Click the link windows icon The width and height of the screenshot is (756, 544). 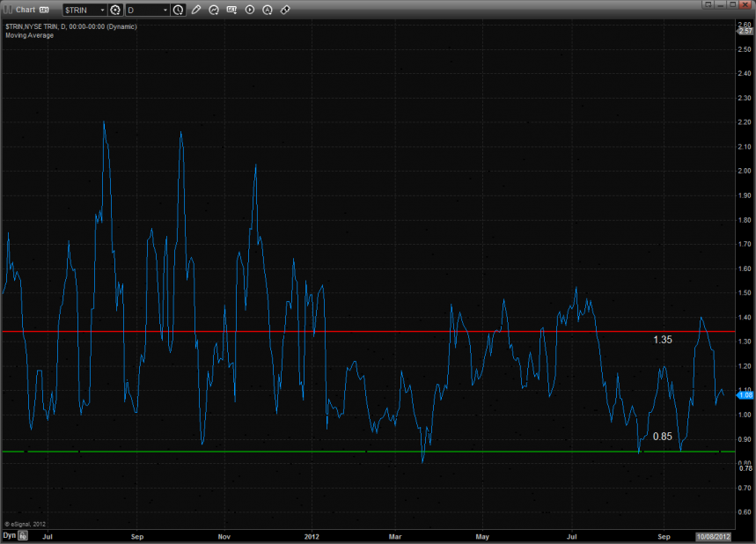point(285,10)
